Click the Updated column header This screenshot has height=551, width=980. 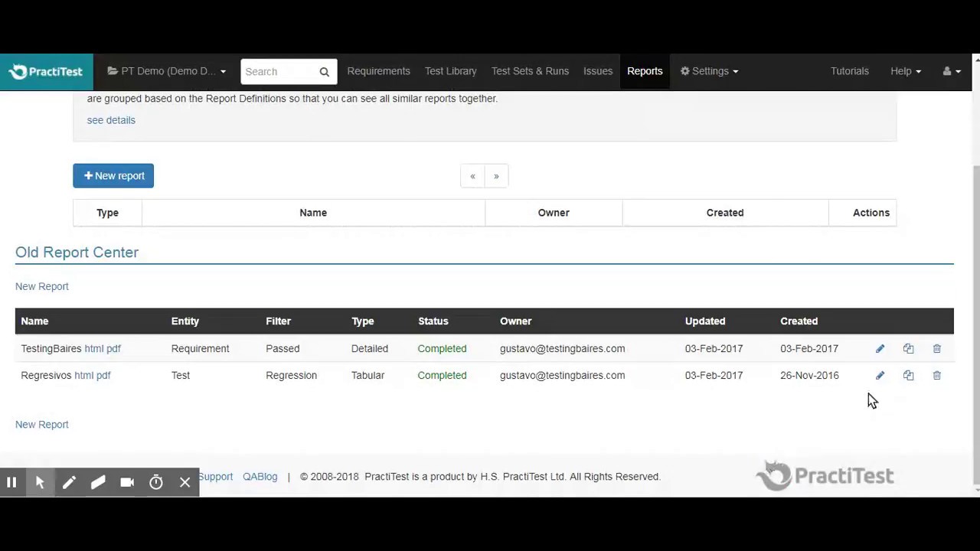click(705, 321)
